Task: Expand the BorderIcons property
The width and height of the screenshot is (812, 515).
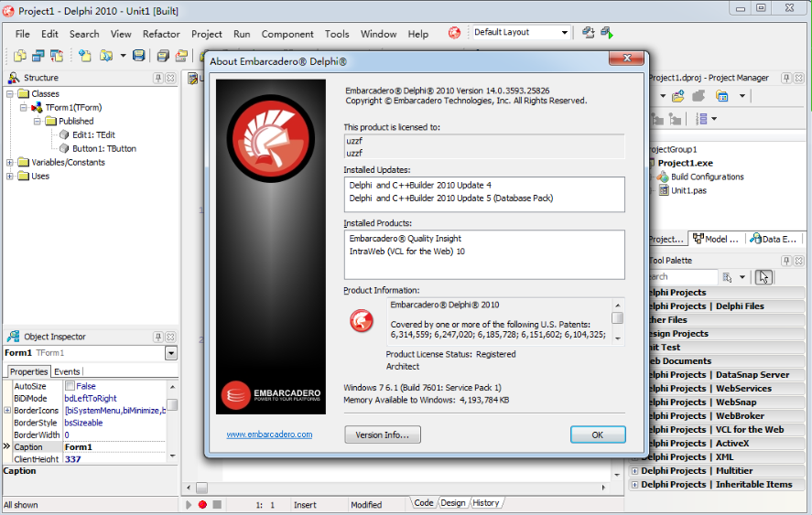Action: (x=7, y=411)
